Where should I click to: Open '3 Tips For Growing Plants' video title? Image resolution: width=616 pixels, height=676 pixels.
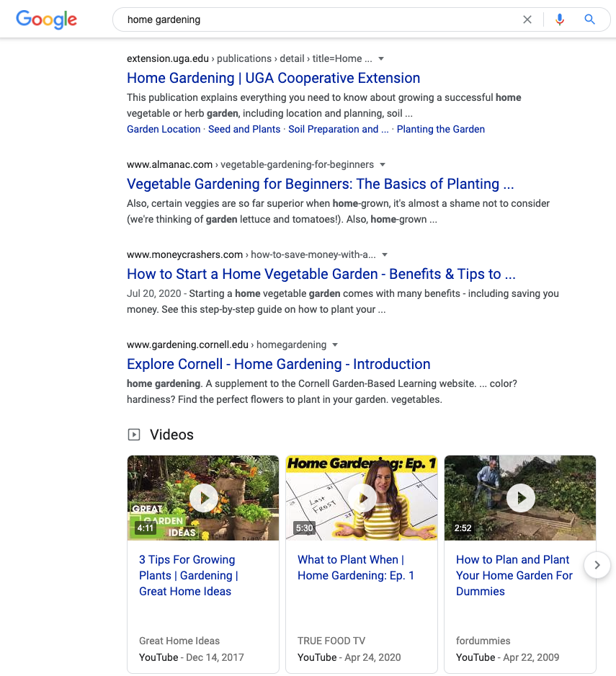(x=189, y=576)
